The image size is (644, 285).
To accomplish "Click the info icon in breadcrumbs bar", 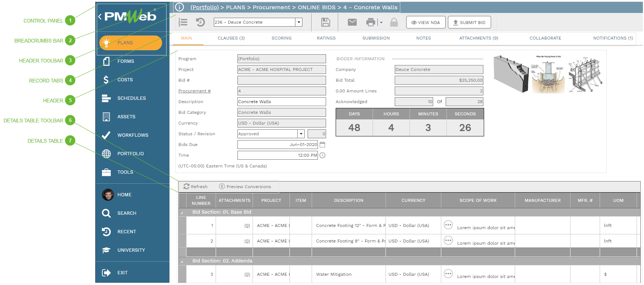I will (179, 7).
